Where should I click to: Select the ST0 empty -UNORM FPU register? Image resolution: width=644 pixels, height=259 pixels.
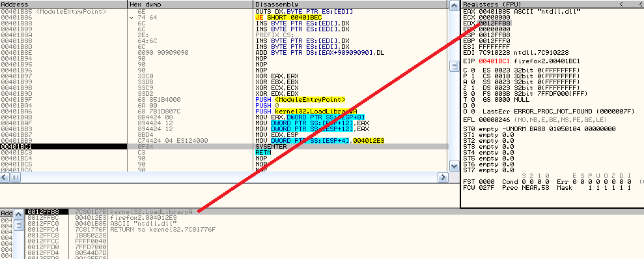(539, 129)
